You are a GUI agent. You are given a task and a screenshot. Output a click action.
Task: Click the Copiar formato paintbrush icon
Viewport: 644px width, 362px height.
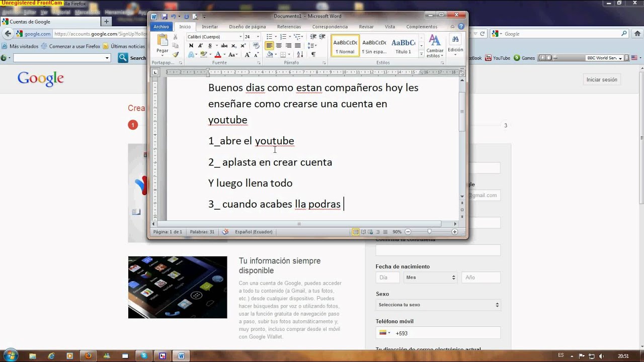[176, 54]
